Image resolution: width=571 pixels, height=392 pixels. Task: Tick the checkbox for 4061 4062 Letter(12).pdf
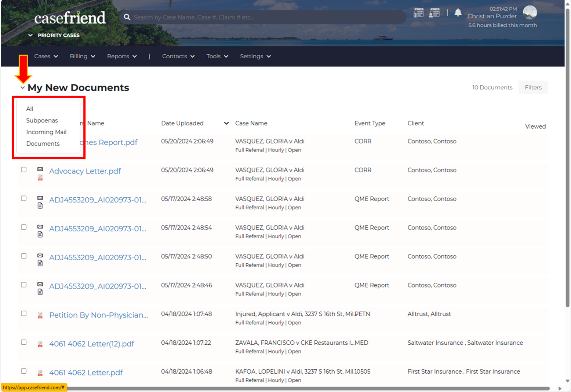24,342
